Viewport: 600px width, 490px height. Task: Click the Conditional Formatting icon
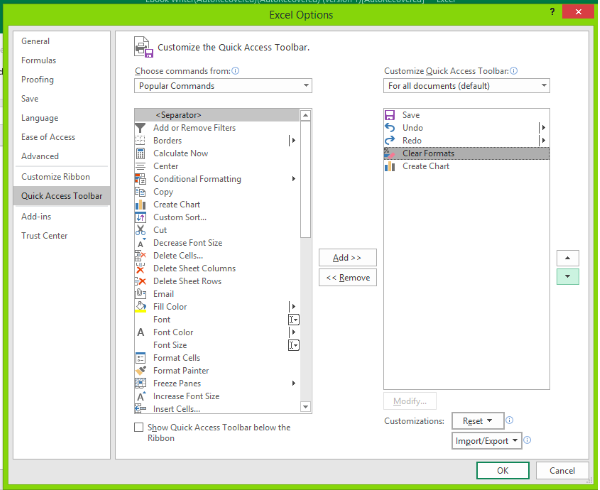[x=140, y=179]
